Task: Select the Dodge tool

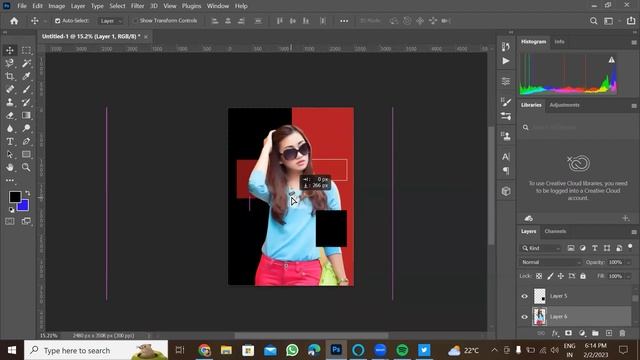Action: pyautogui.click(x=26, y=129)
